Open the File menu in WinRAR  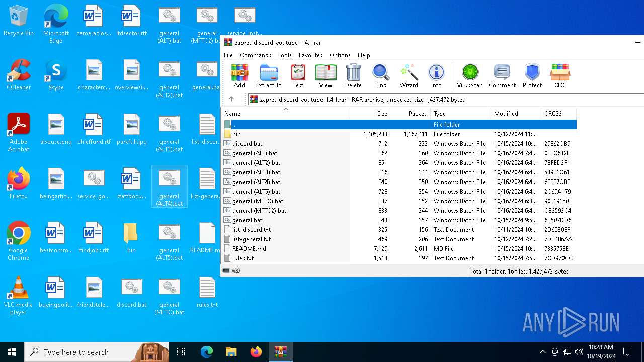pyautogui.click(x=228, y=55)
